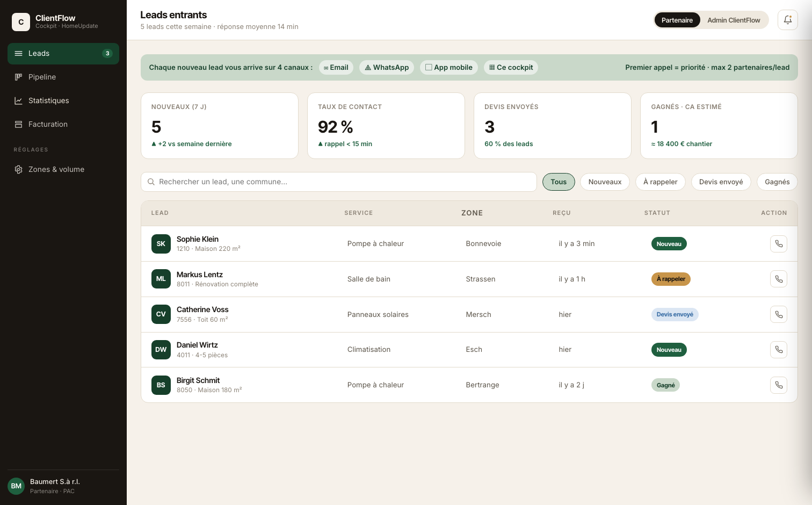Click the ML avatar for Markus Lentz

(161, 279)
